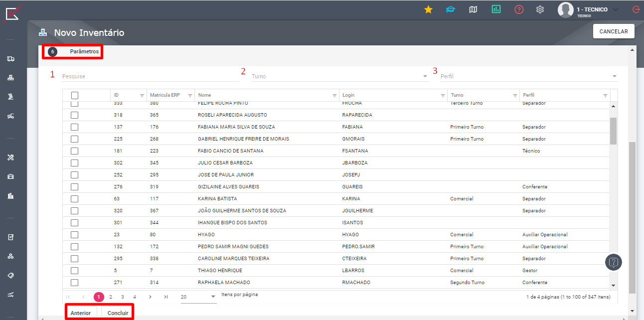
Task: Open the wrench tools sidebar icon
Action: tap(10, 158)
